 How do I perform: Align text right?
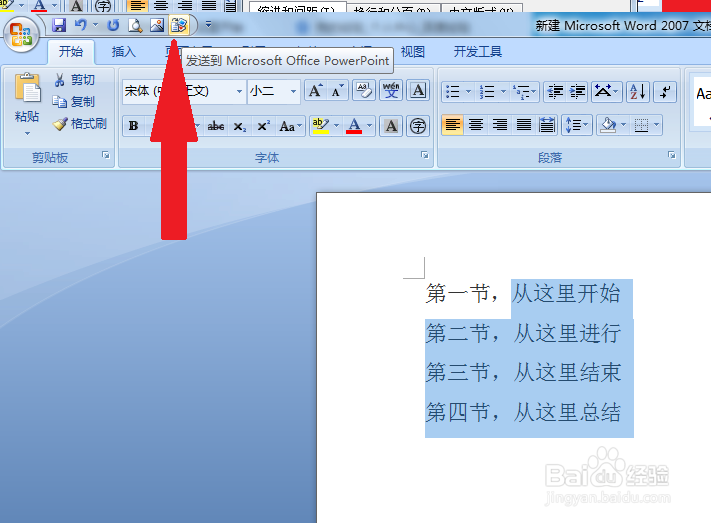pos(500,125)
